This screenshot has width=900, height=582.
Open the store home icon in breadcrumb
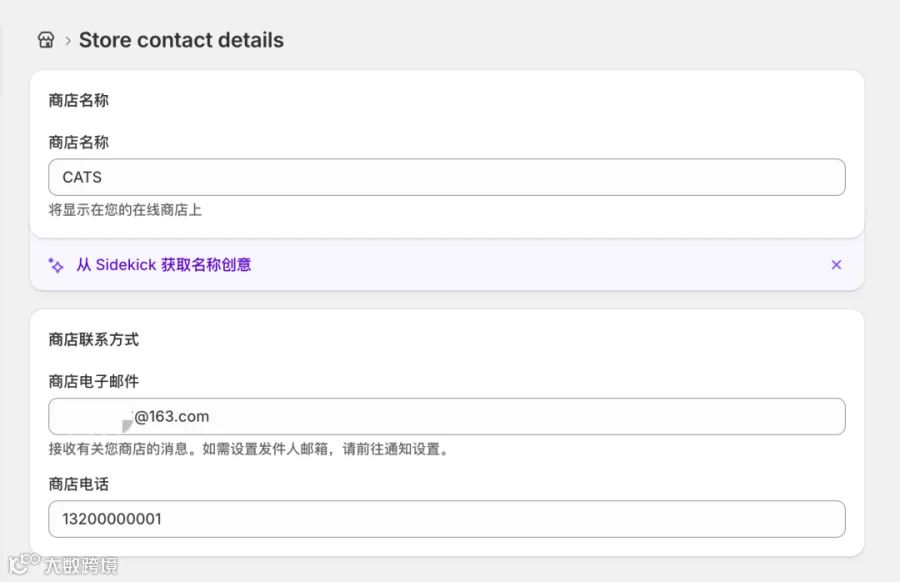46,40
